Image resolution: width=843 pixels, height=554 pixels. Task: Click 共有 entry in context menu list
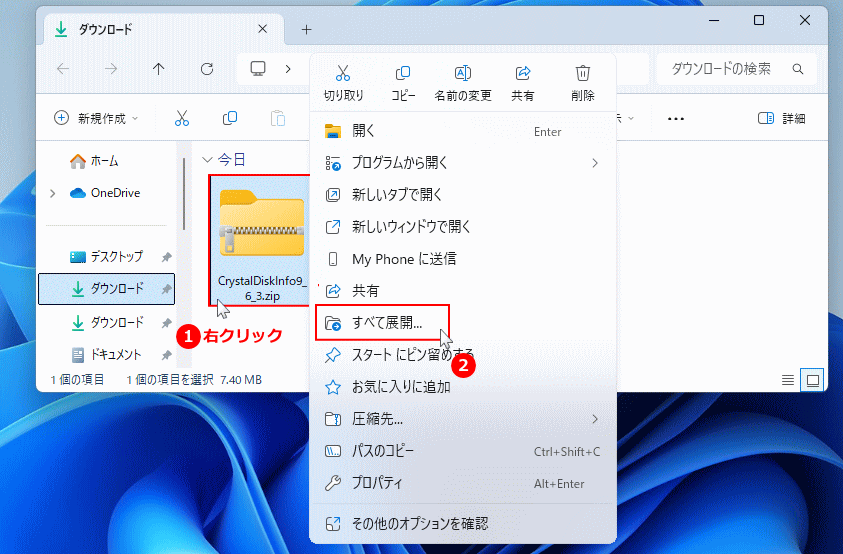coord(463,291)
